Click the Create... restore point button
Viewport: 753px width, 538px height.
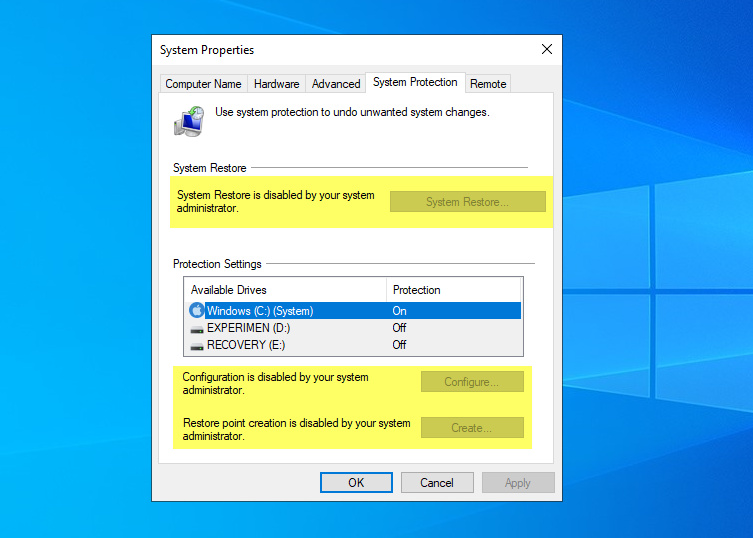point(472,428)
